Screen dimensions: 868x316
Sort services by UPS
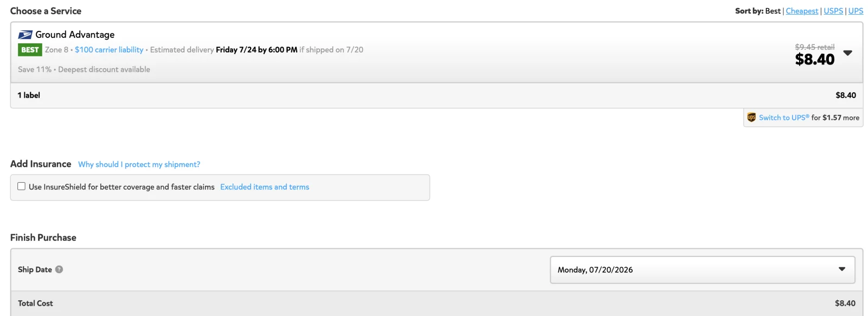coord(856,11)
